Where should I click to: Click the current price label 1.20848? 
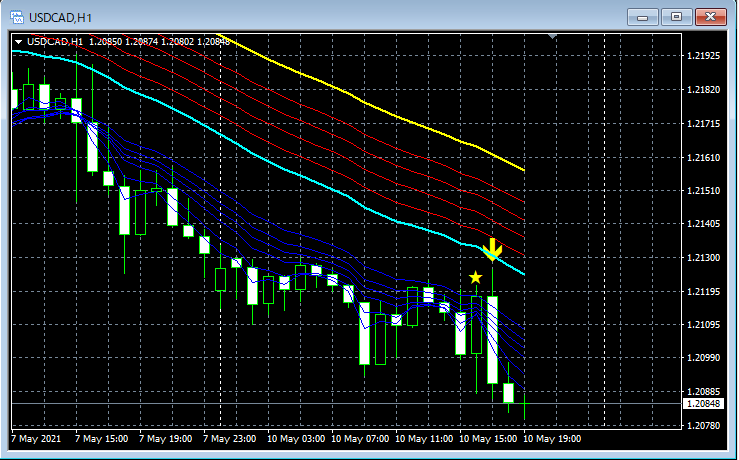point(703,404)
